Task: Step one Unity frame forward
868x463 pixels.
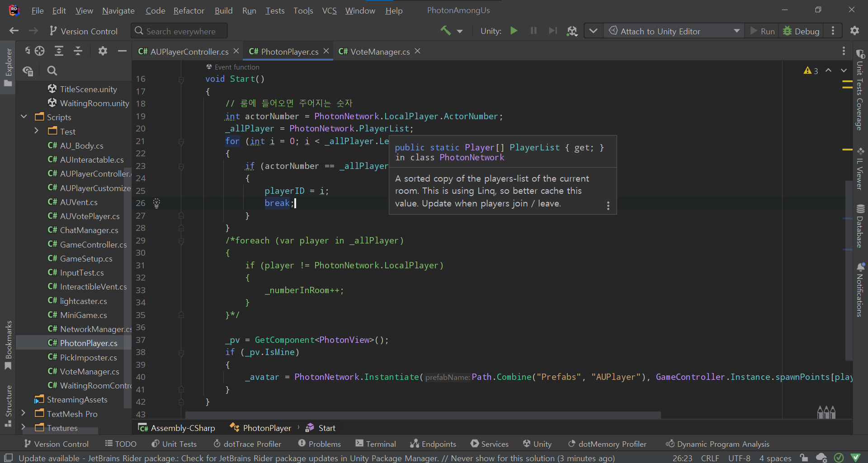Action: click(552, 31)
